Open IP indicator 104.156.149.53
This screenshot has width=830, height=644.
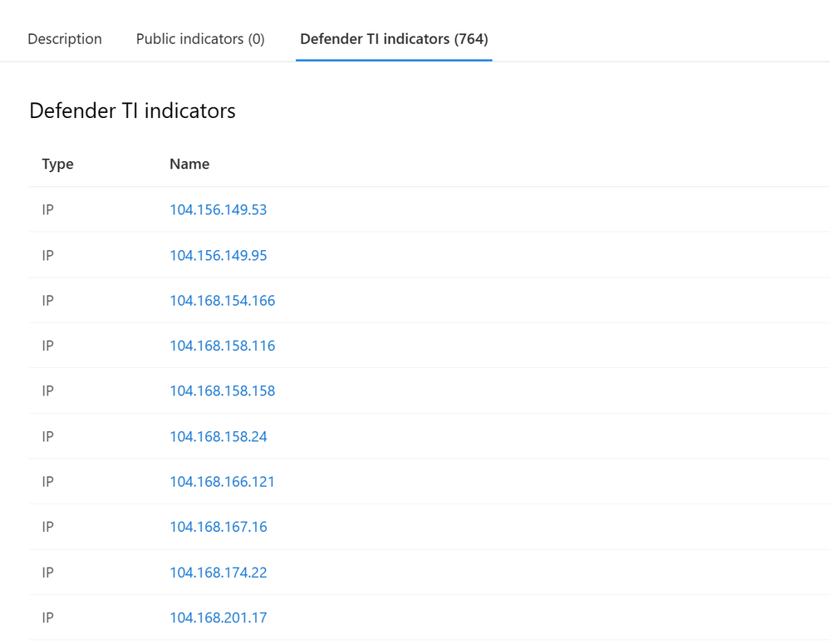coord(218,209)
